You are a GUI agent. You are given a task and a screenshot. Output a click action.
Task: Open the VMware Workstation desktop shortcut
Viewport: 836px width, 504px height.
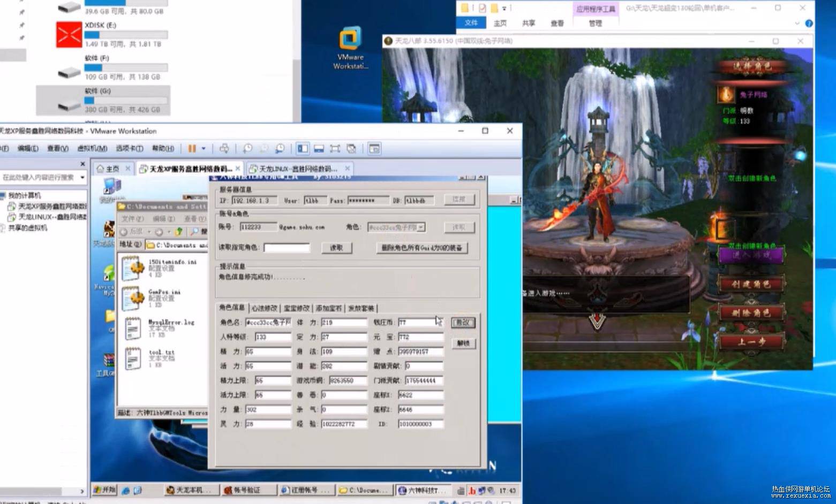(x=350, y=49)
